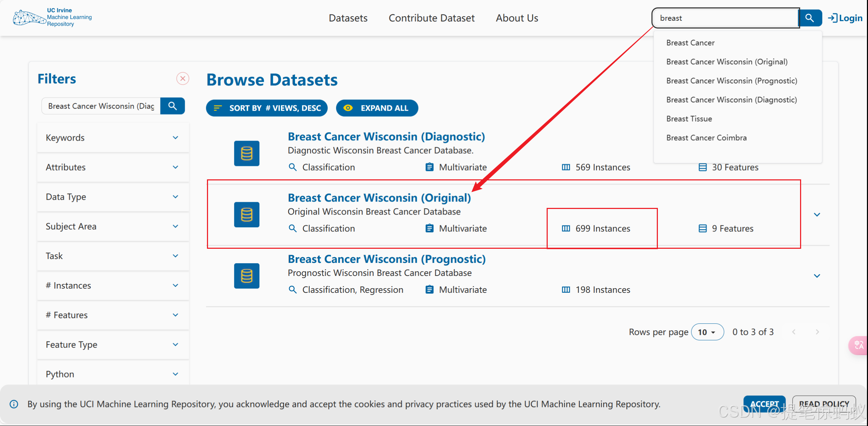Viewport: 868px width, 426px height.
Task: Open the Breast Cancer Wisconsin (Diagnostic) dataset title link
Action: (x=386, y=137)
